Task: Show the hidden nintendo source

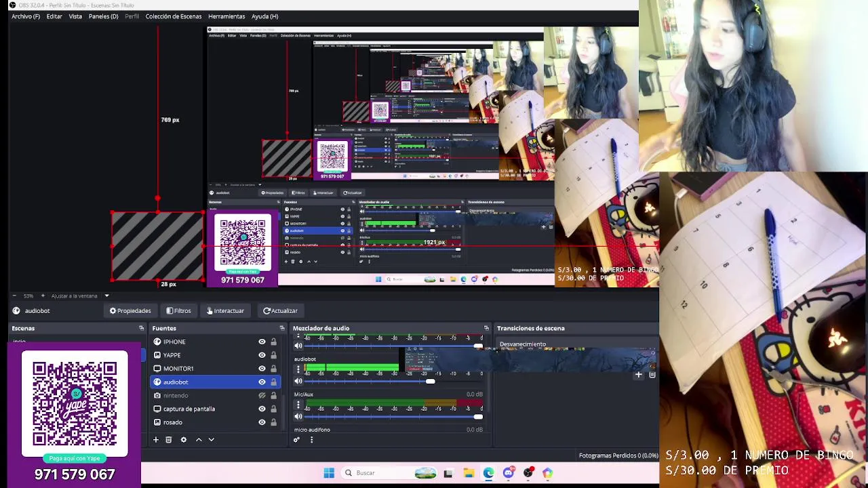Action: click(x=262, y=396)
